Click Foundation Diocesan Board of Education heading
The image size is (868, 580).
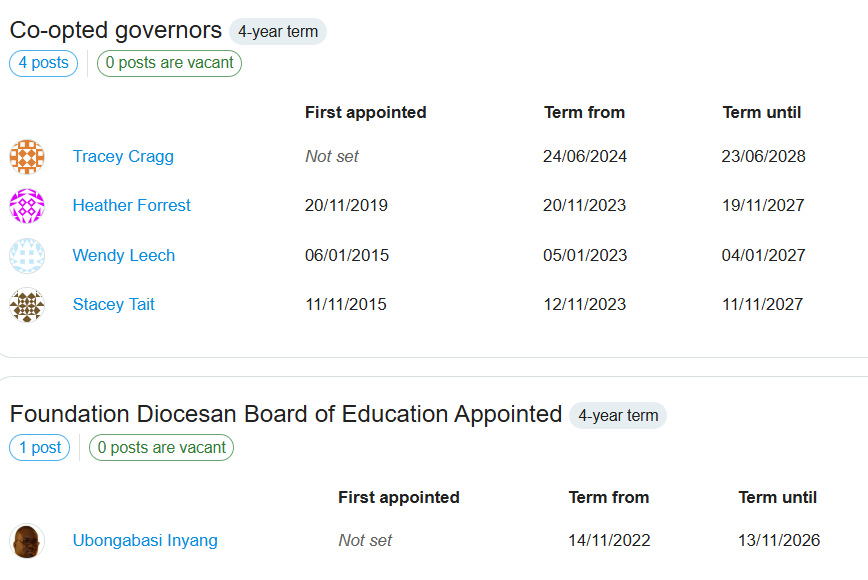(285, 414)
